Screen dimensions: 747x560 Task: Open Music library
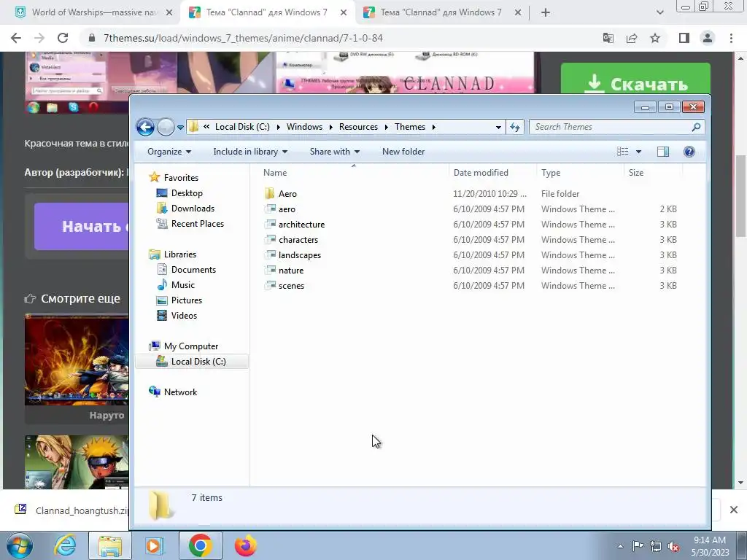click(x=183, y=285)
